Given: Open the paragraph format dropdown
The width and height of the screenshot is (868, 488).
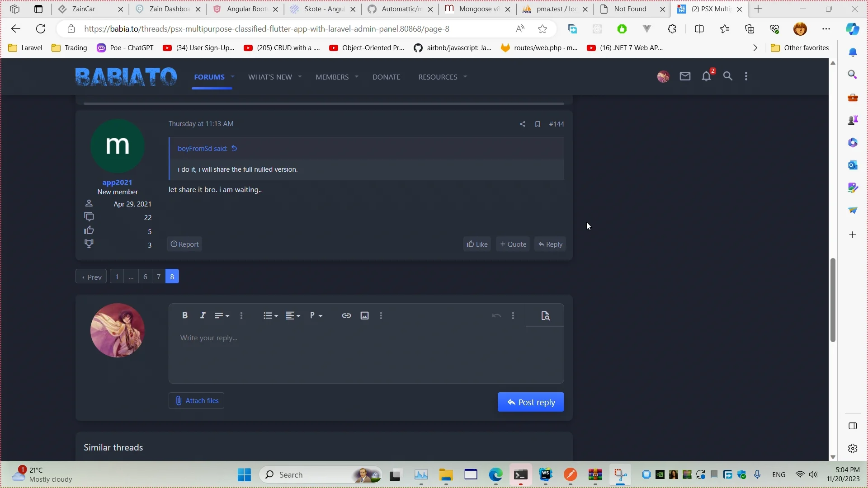Looking at the screenshot, I should click(316, 315).
